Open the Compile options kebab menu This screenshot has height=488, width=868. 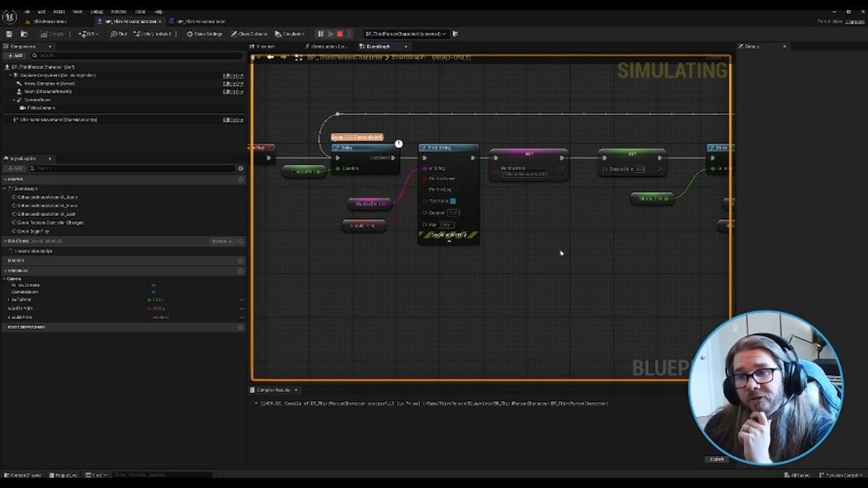pyautogui.click(x=71, y=34)
